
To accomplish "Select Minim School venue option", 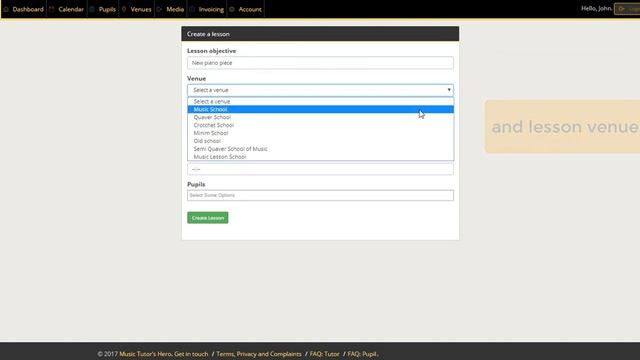I will 320,133.
